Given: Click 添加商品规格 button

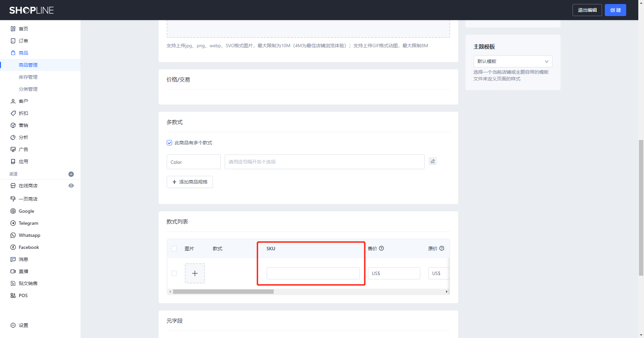Looking at the screenshot, I should click(x=190, y=182).
